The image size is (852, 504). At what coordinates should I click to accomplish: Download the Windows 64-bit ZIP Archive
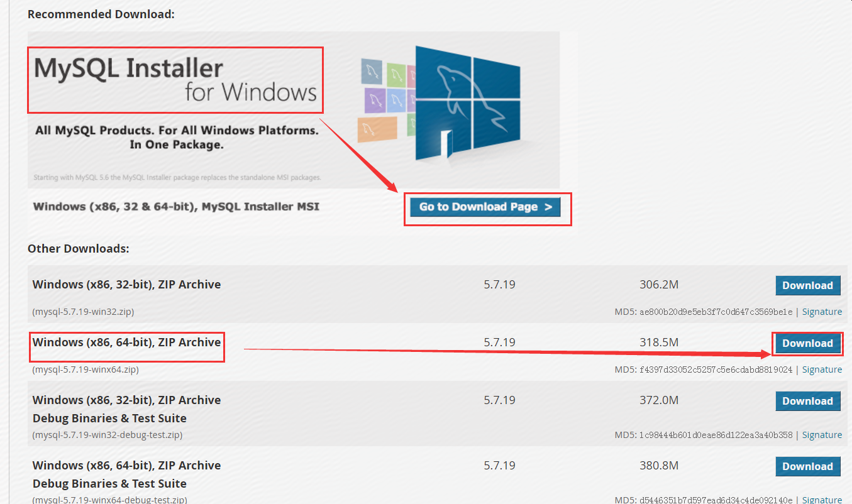[808, 343]
